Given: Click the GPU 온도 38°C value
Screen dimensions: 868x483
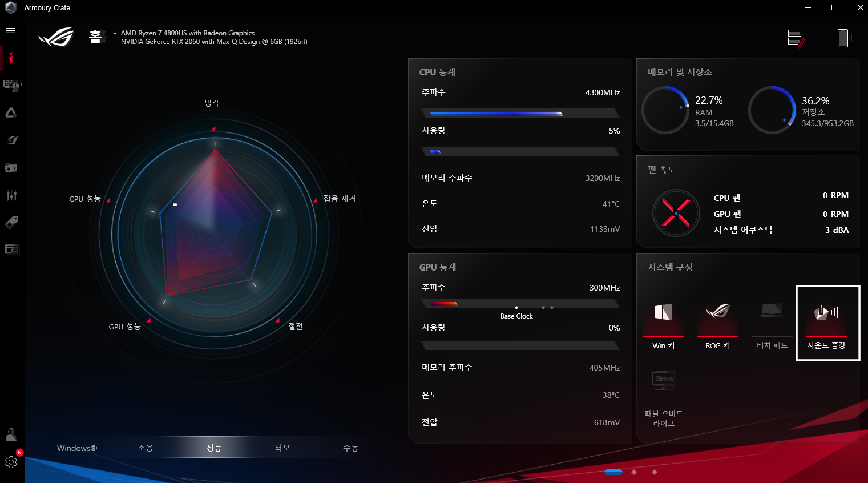Looking at the screenshot, I should click(x=611, y=395).
